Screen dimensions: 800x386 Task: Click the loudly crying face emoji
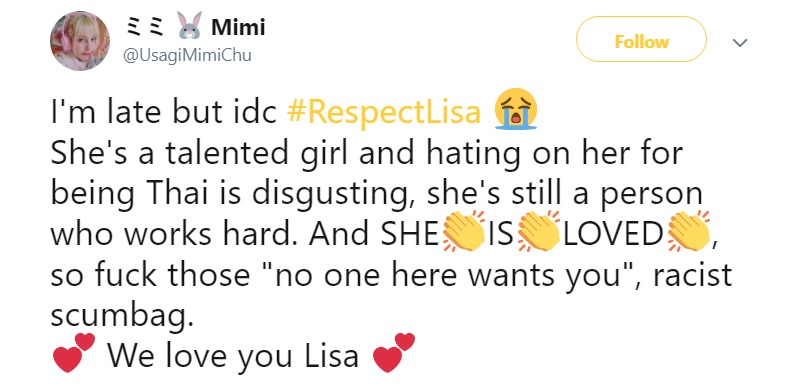pyautogui.click(x=516, y=109)
